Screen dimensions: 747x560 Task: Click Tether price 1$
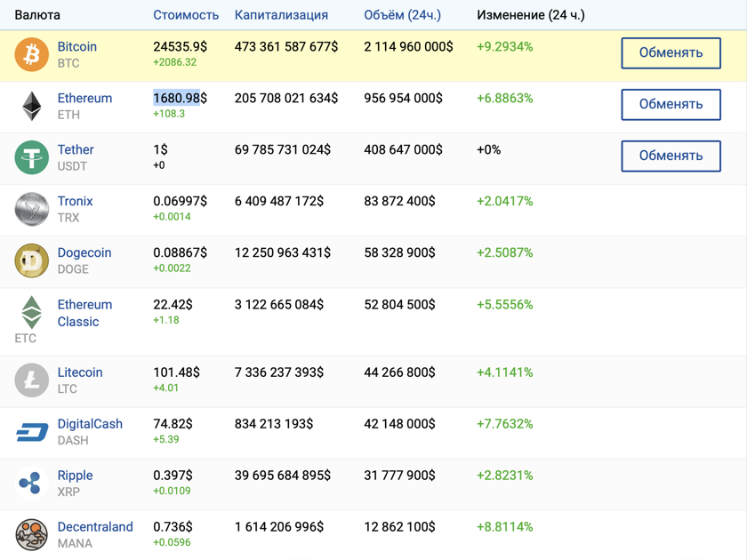coord(161,149)
